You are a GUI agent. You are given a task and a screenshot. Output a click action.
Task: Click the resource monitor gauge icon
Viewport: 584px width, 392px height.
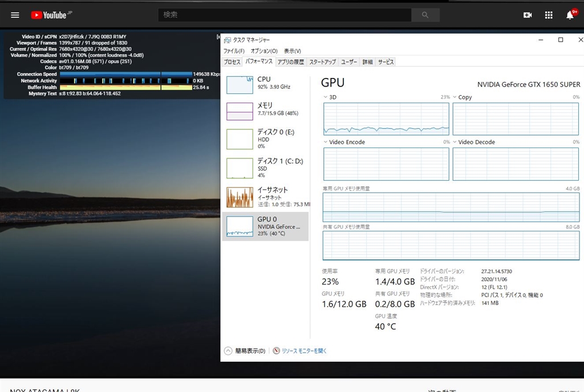click(x=277, y=351)
